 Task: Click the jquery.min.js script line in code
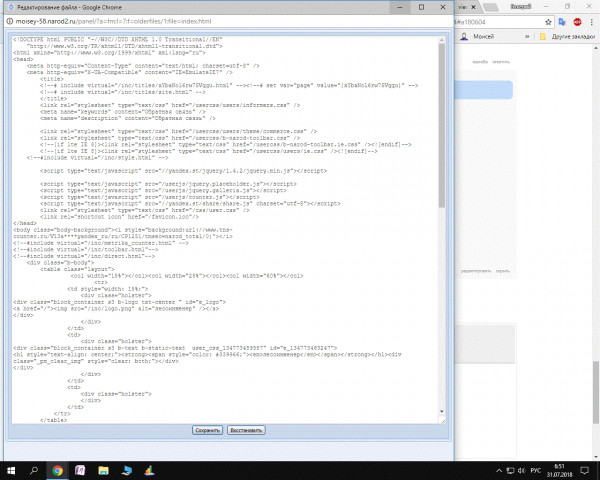(183, 171)
